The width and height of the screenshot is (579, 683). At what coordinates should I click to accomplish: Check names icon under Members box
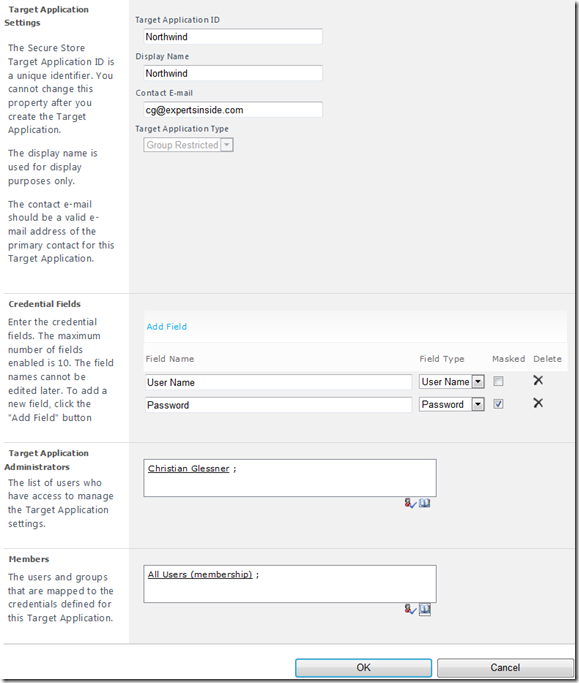point(410,609)
